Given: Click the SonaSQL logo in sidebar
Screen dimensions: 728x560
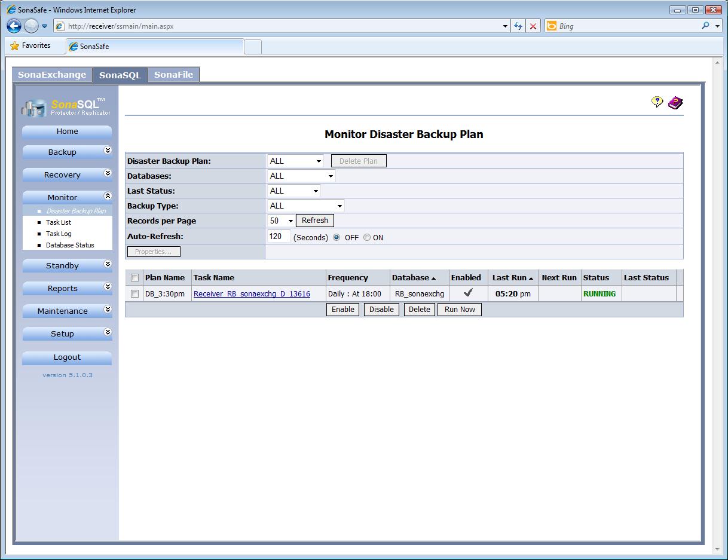Looking at the screenshot, I should pos(66,106).
